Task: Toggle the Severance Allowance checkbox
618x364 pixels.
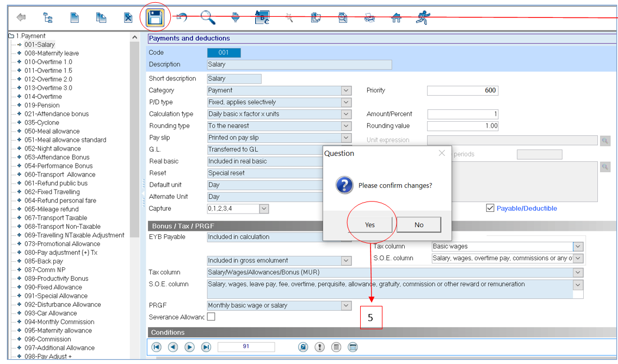Action: (x=211, y=316)
